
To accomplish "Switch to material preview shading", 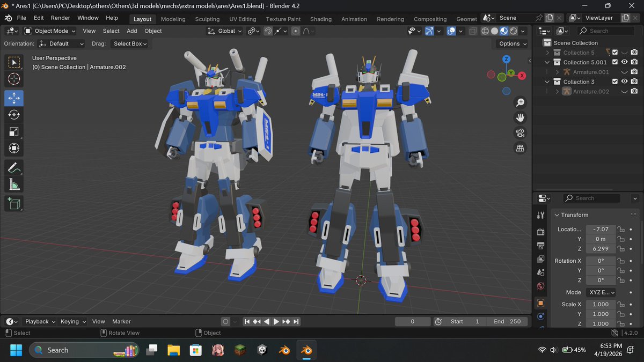I will [504, 31].
